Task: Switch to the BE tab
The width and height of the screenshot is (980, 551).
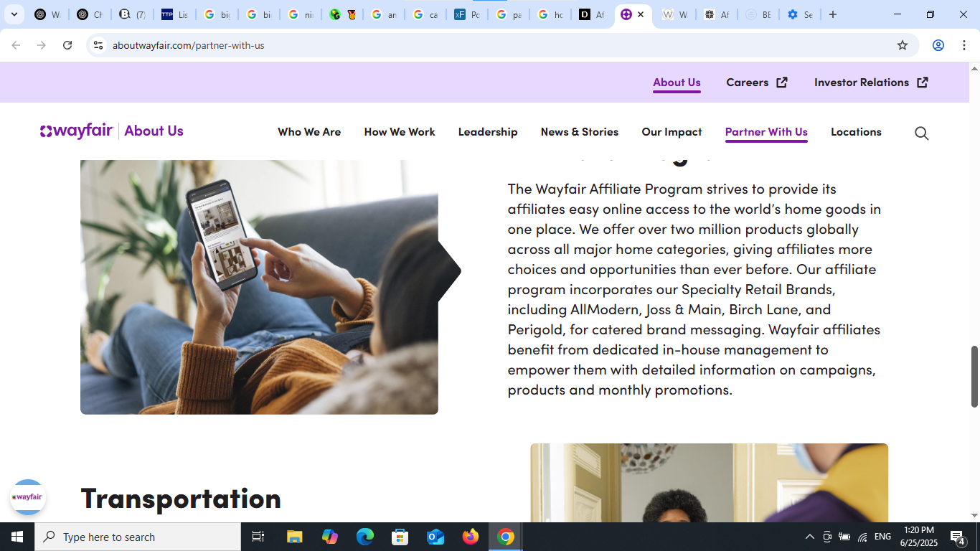Action: [758, 14]
